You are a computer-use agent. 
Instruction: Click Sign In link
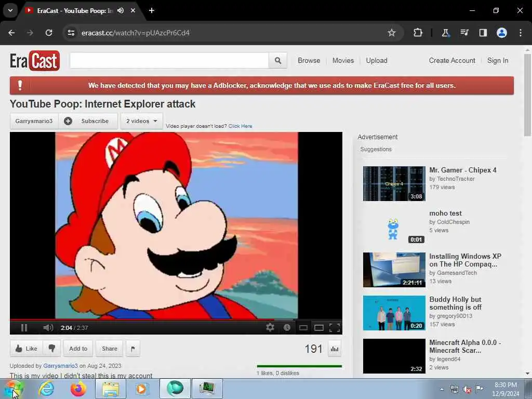[498, 60]
